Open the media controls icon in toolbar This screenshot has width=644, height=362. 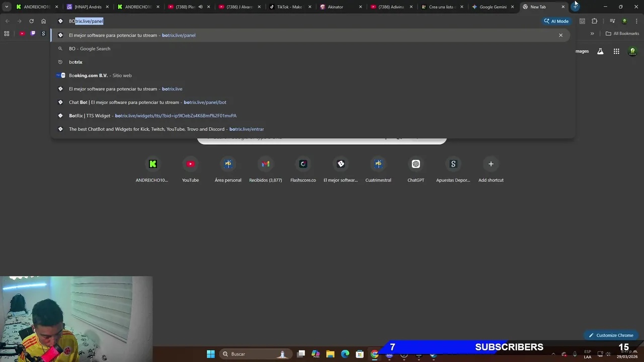612,21
